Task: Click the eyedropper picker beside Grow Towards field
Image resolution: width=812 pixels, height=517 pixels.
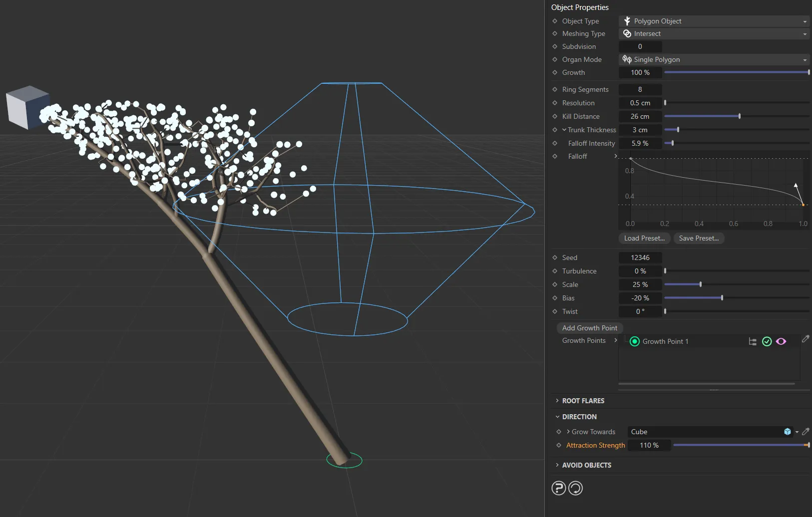Action: (x=805, y=432)
